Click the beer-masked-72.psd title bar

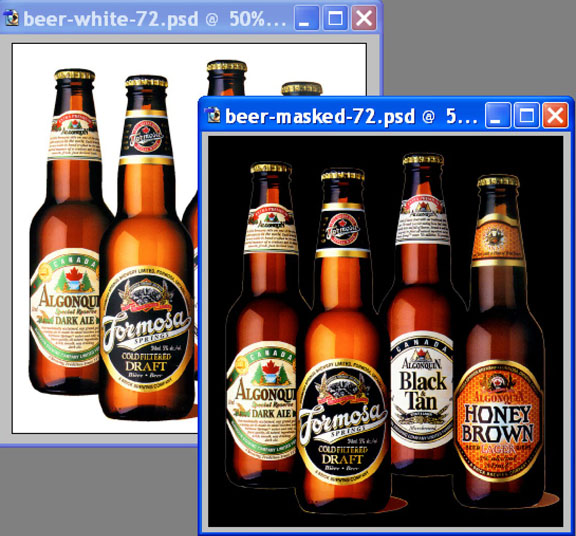tap(345, 115)
